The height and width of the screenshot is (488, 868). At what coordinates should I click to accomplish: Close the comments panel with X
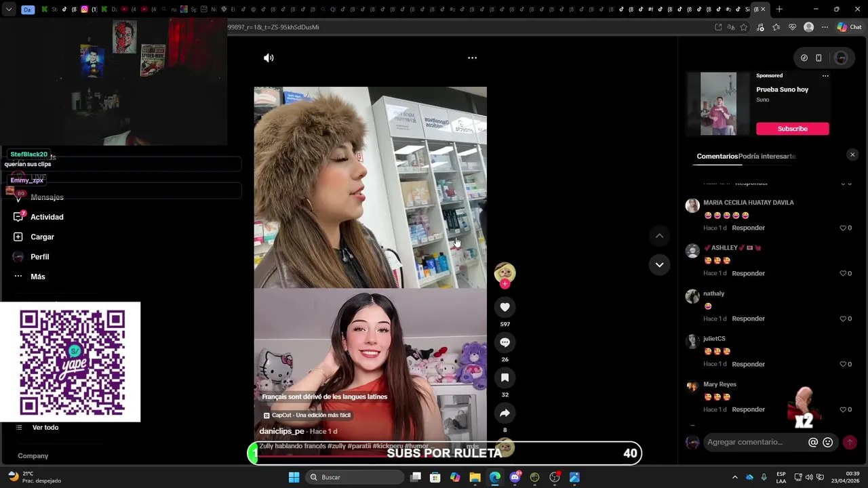point(852,155)
